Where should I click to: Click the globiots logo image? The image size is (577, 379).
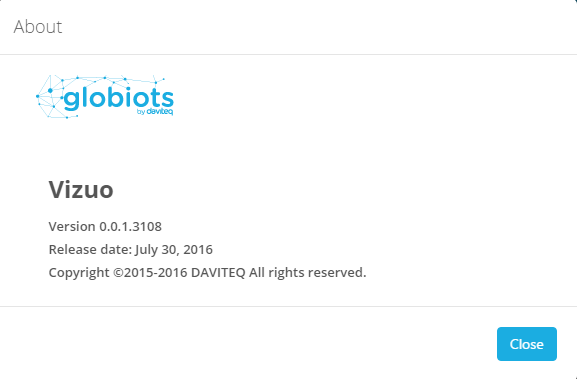[105, 97]
